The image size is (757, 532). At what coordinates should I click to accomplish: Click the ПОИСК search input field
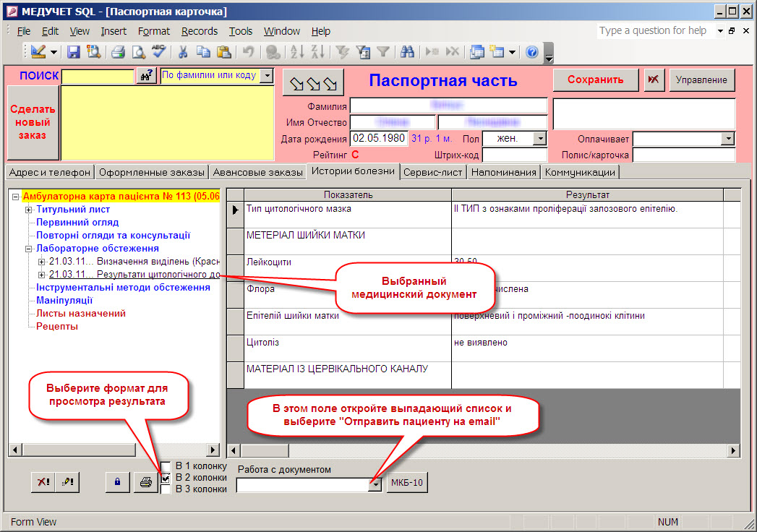[x=98, y=77]
